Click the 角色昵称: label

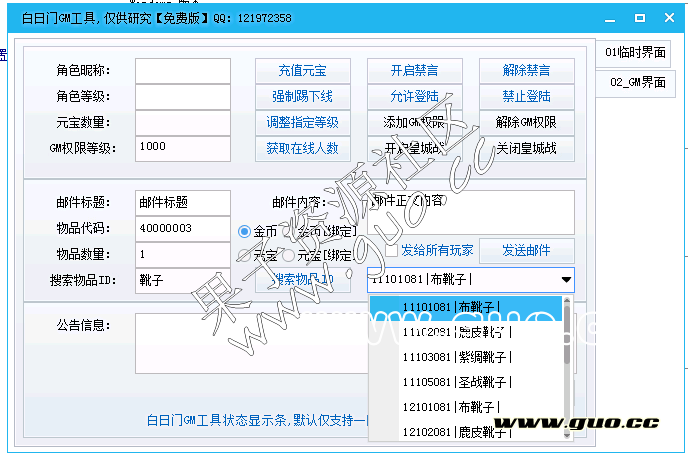83,70
